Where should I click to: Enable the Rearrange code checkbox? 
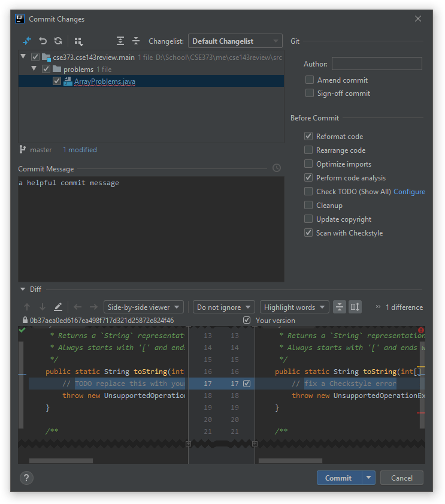point(308,150)
